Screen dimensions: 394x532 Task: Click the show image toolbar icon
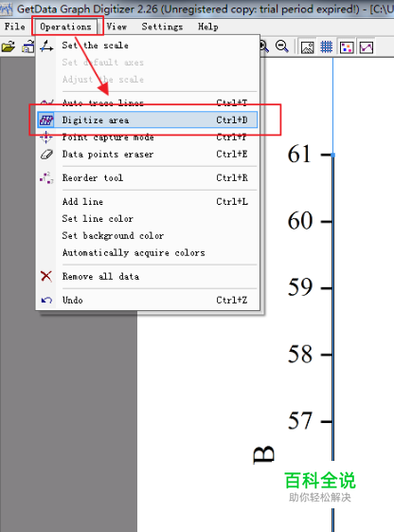(307, 47)
